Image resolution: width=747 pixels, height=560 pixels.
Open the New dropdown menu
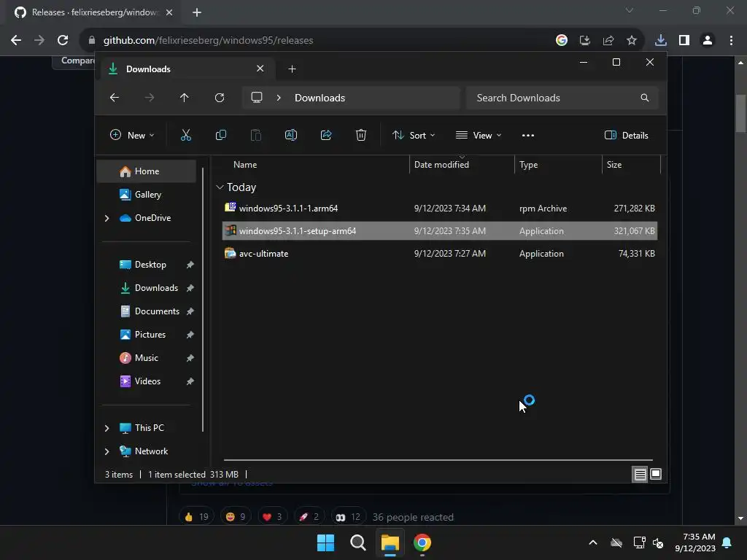[132, 135]
